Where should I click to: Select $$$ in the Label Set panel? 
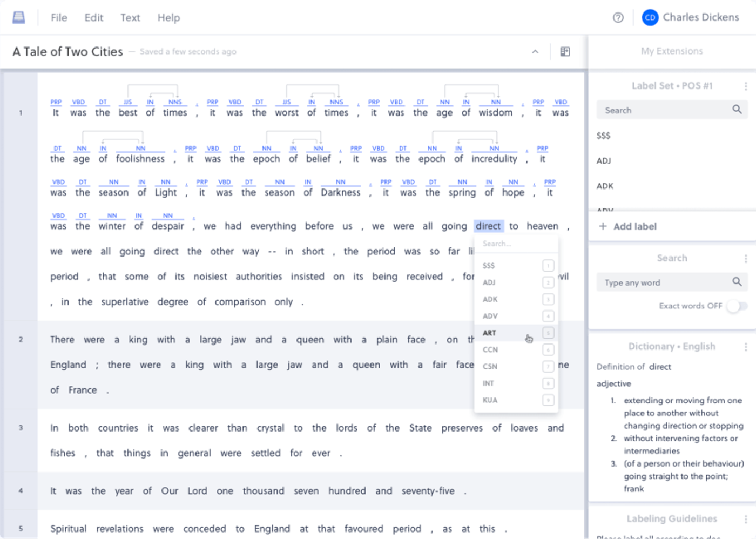pyautogui.click(x=603, y=136)
